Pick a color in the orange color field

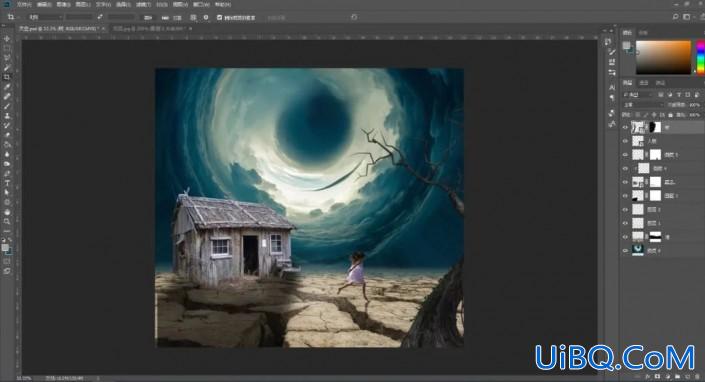(663, 57)
